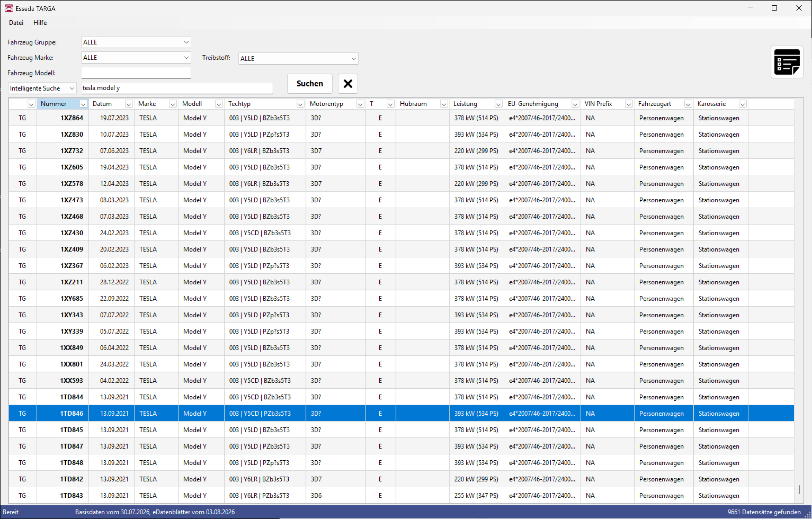Open the data sheet report icon
812x519 pixels.
(787, 62)
